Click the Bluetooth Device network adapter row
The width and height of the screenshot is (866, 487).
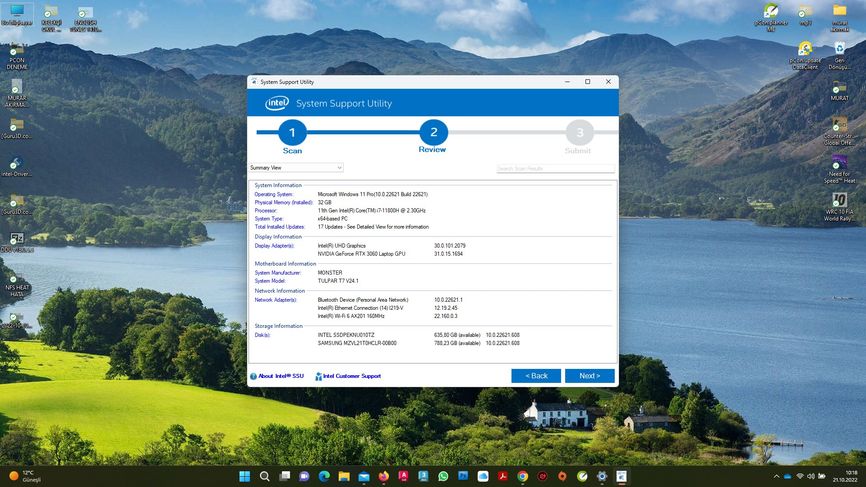click(390, 300)
